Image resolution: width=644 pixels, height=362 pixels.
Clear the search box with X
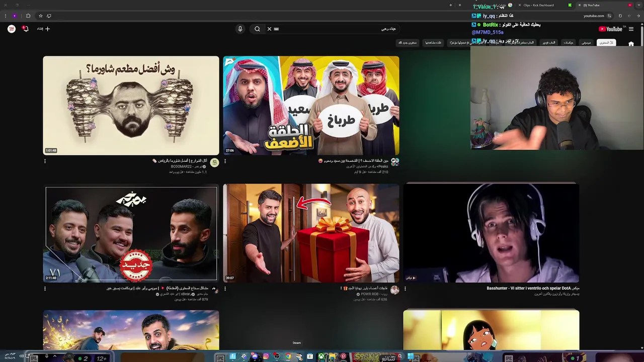pos(269,29)
